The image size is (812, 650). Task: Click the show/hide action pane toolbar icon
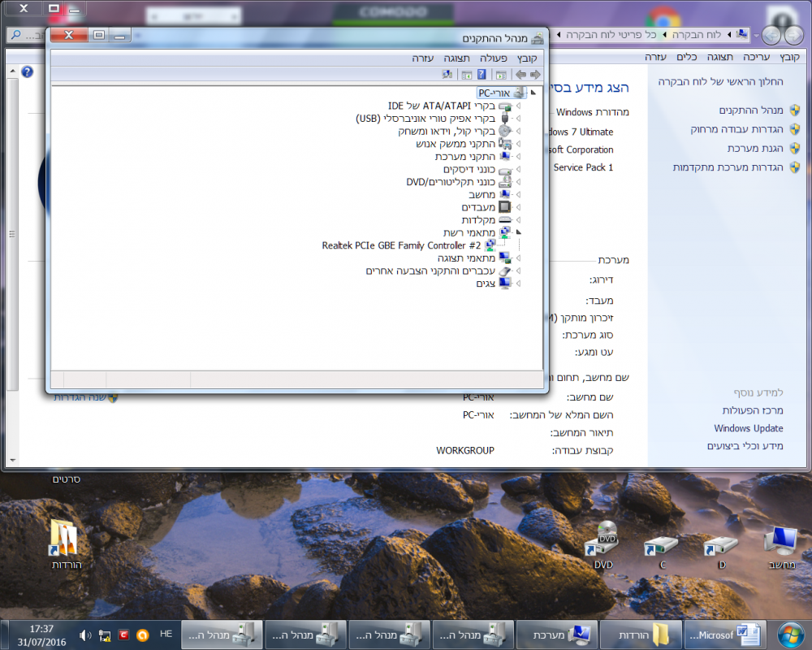[x=467, y=75]
